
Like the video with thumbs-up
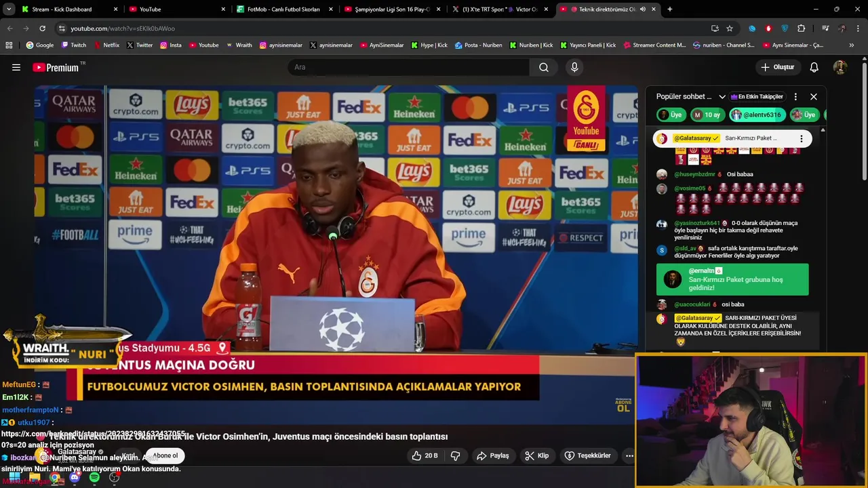426,455
